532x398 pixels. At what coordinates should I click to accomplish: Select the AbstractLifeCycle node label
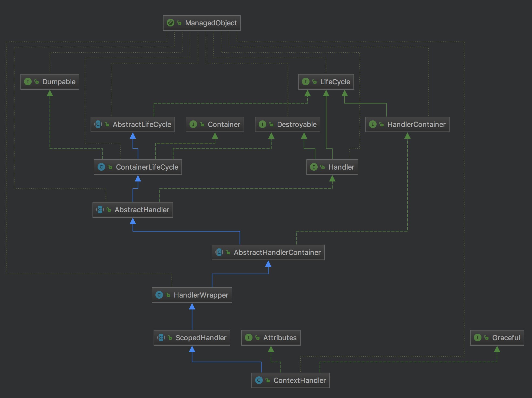pos(142,124)
